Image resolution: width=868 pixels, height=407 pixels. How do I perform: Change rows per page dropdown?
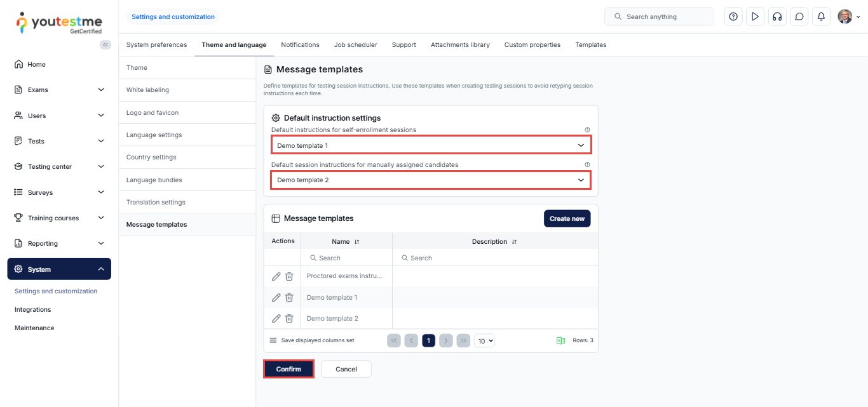(484, 341)
